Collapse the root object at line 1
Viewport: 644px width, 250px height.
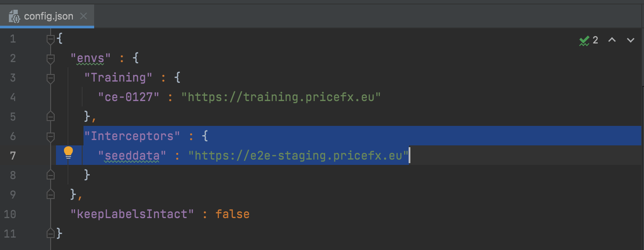pos(51,39)
